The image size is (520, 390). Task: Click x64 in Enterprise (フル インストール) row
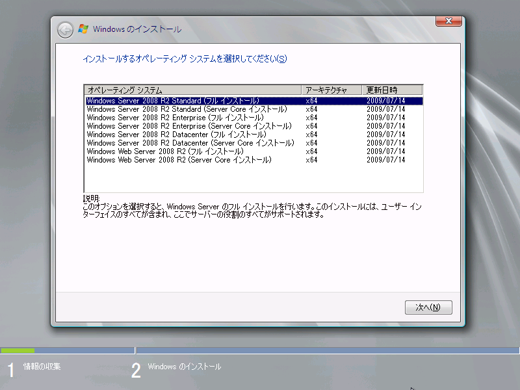(x=311, y=118)
